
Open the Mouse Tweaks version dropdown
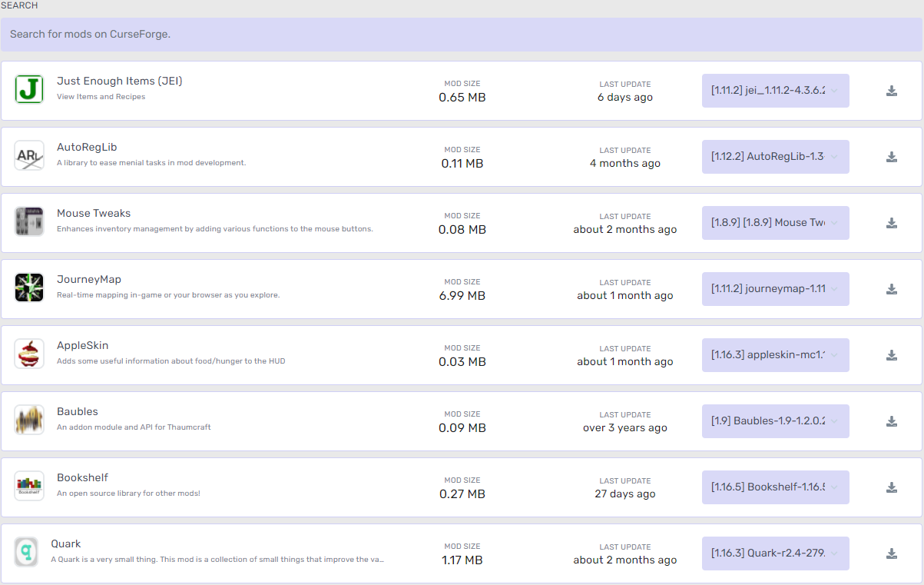[x=776, y=223]
